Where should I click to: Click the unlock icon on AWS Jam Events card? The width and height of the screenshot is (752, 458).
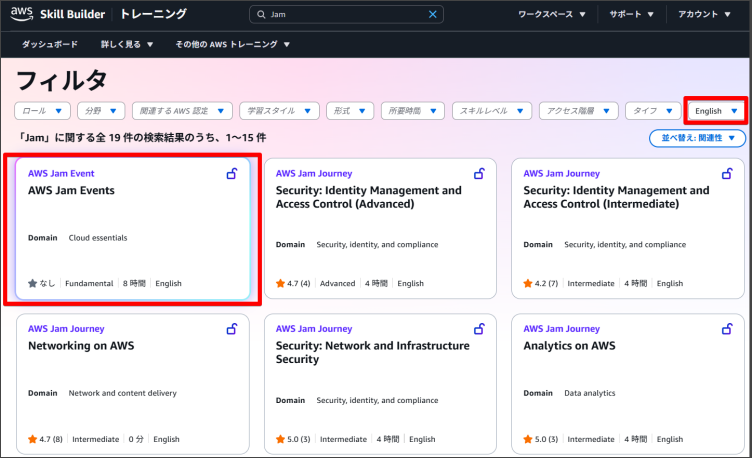click(x=232, y=174)
